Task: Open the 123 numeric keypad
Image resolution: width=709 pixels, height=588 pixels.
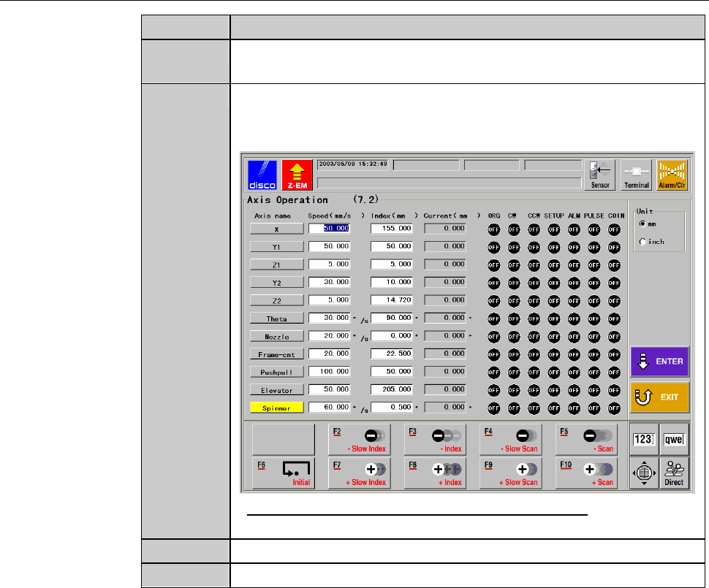Action: [644, 439]
